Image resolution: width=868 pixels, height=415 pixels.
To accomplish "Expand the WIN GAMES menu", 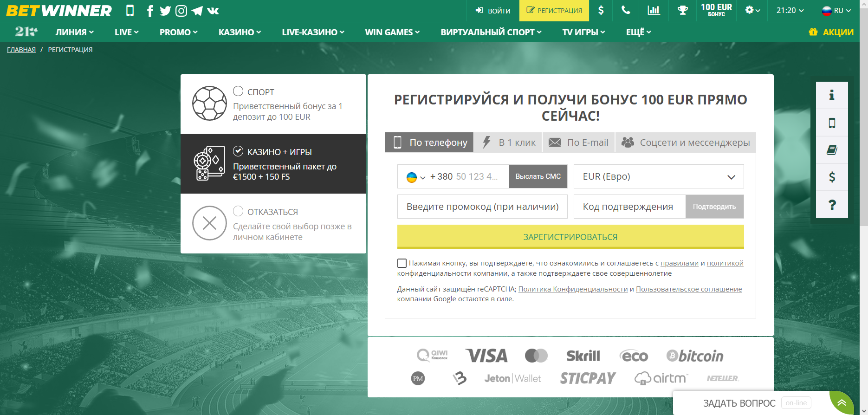I will (392, 32).
